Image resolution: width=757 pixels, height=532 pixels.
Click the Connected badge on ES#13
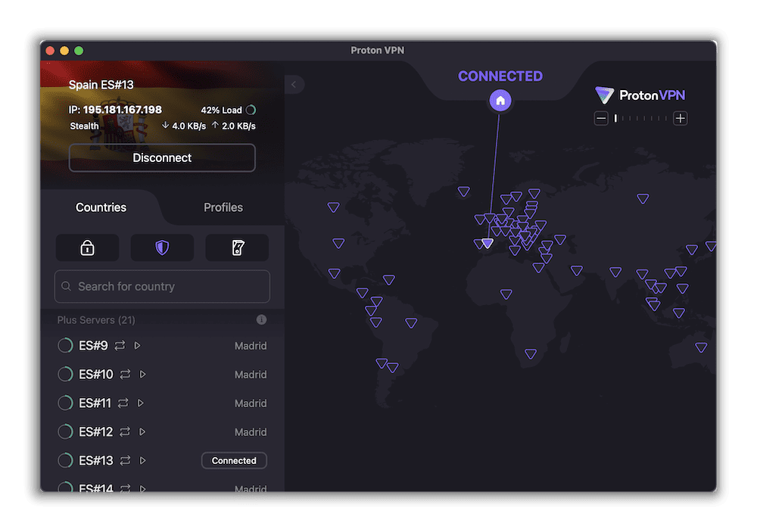[x=234, y=460]
